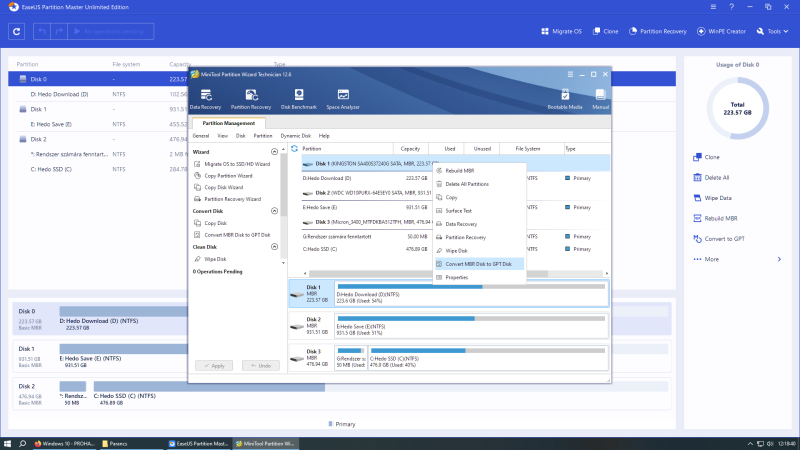This screenshot has height=450, width=800.
Task: Click Convert to GPT in EaseUS panel
Action: tap(719, 239)
